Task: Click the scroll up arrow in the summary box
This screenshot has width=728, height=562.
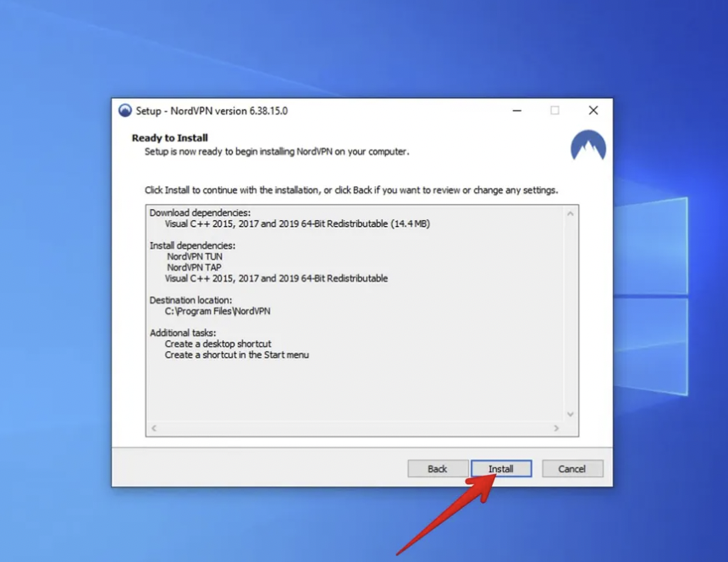Action: [x=570, y=213]
